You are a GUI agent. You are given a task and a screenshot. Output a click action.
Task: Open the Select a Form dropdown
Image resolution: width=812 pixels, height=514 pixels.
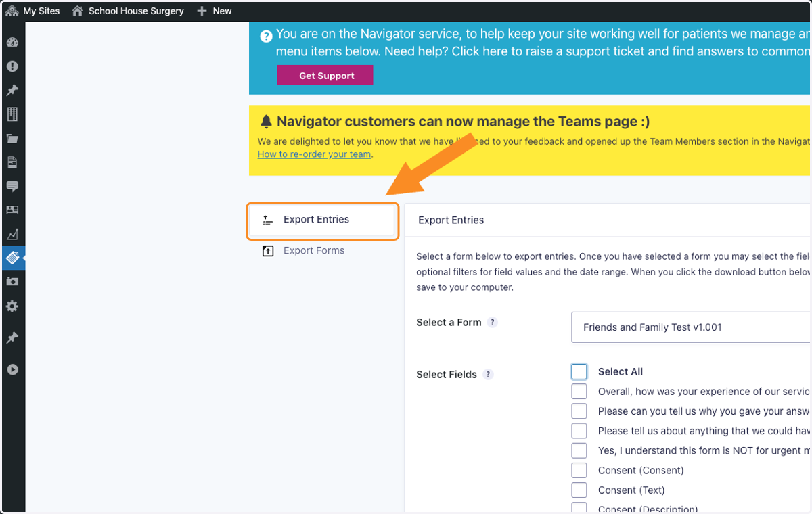(691, 327)
